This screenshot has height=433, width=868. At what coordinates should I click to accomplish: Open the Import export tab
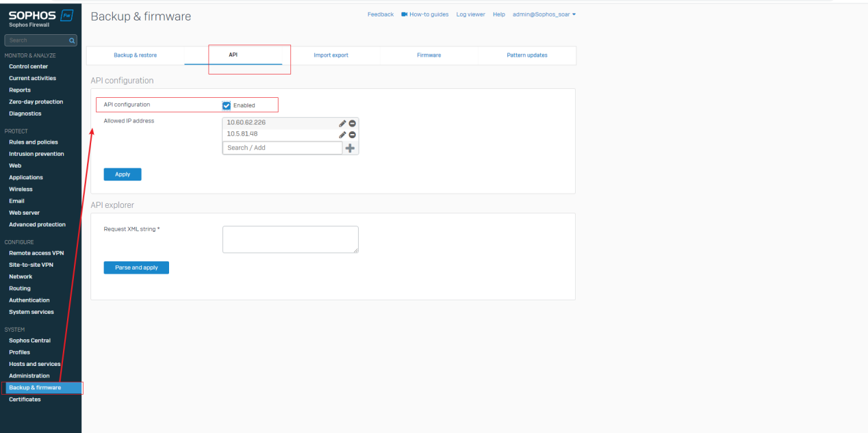[331, 55]
